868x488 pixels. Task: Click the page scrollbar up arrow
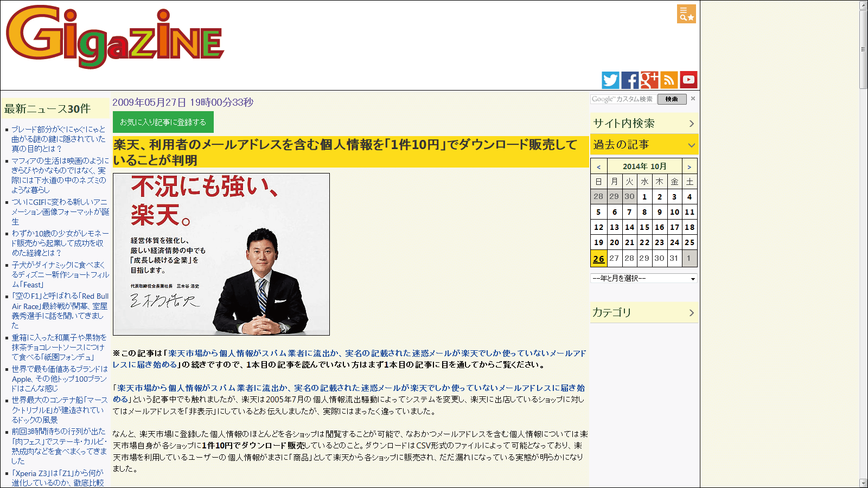pos(864,5)
